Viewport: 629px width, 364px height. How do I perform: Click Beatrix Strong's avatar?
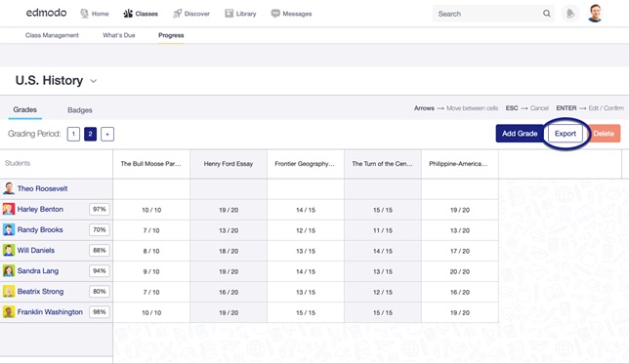pos(9,292)
